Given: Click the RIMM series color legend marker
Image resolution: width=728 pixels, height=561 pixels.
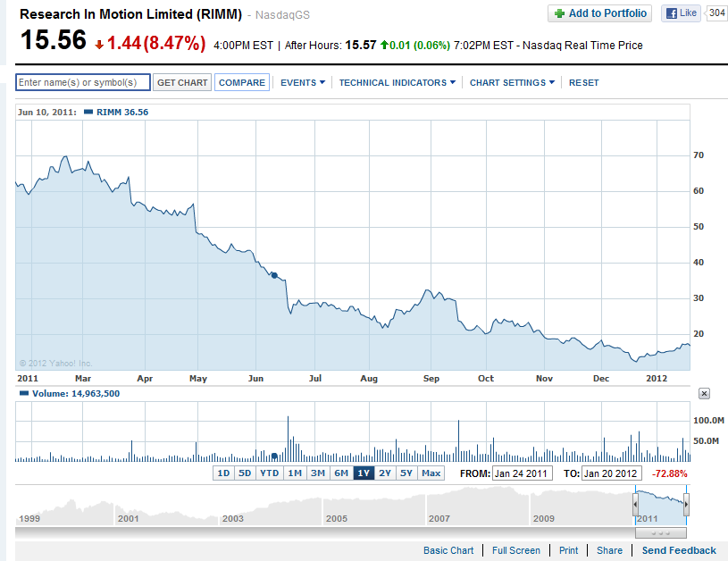Looking at the screenshot, I should coord(88,112).
